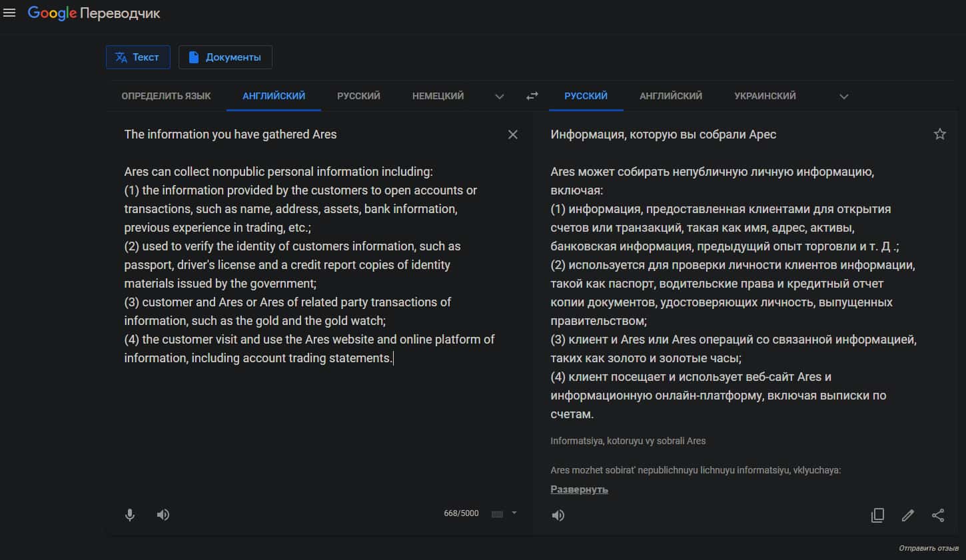The height and width of the screenshot is (560, 966).
Task: Open the hamburger main menu
Action: point(9,13)
